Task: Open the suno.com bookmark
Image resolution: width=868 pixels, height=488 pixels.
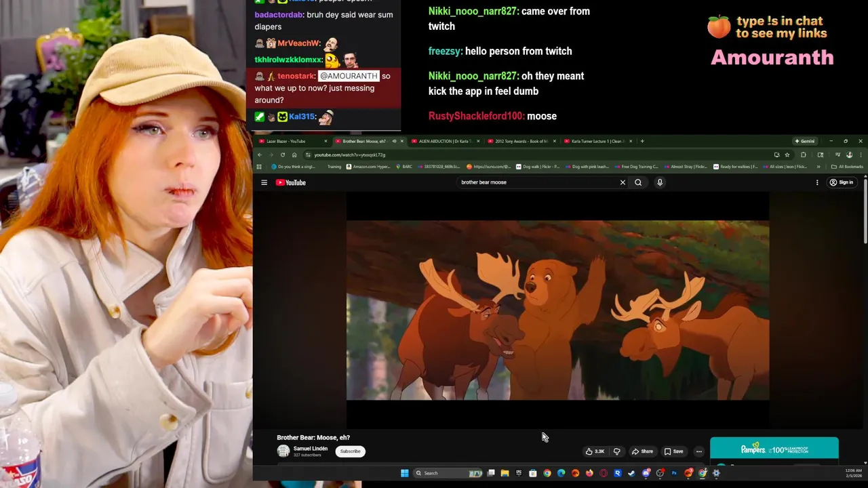Action: click(488, 167)
